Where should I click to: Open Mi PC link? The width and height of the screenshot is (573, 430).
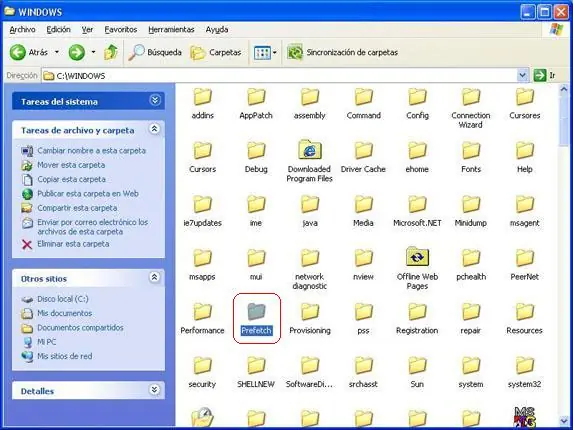coord(46,342)
